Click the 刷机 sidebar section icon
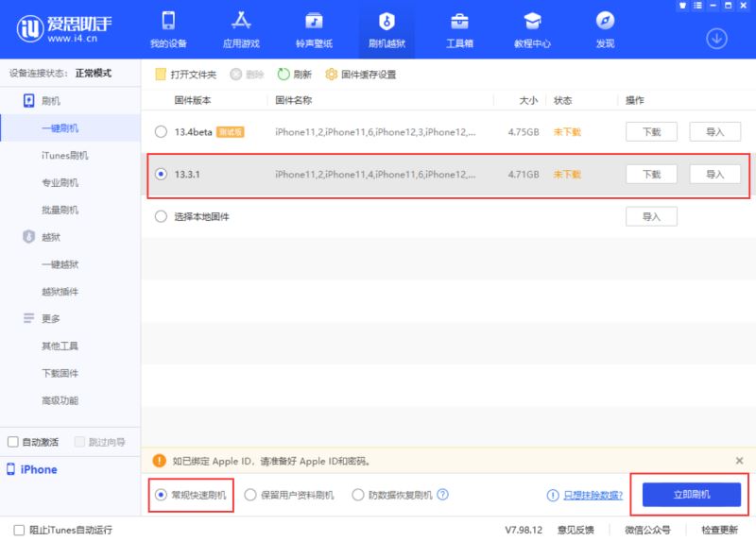The image size is (756, 541). 29,101
